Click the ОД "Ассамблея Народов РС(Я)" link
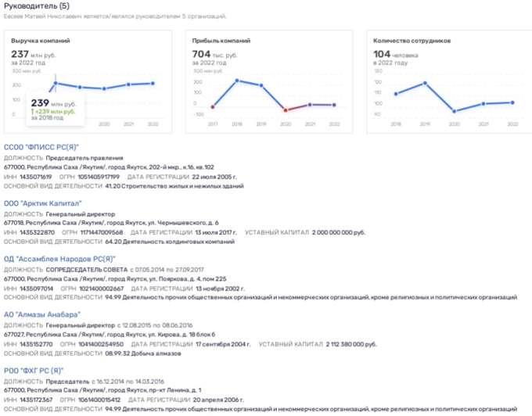532x416 pixels. click(x=59, y=259)
